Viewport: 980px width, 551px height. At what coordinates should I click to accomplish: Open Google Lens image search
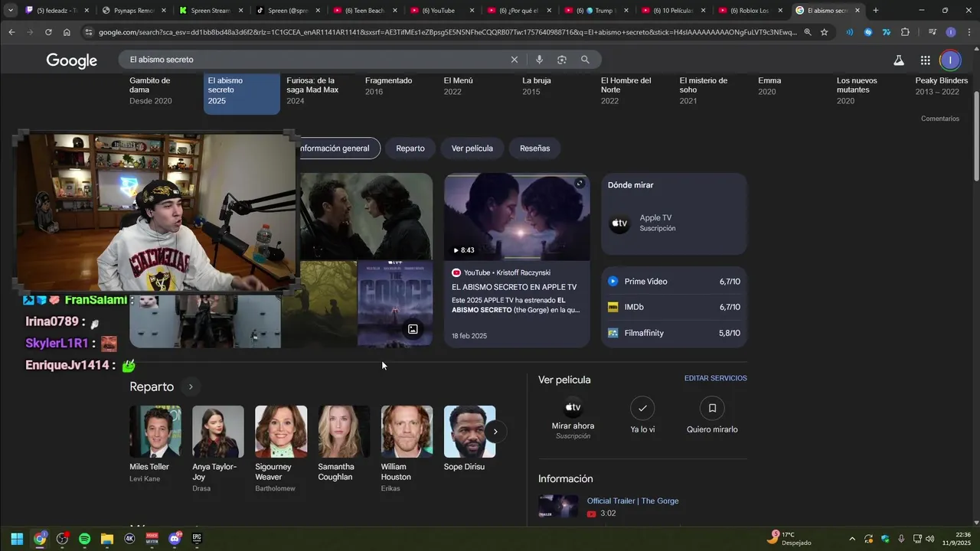click(x=562, y=60)
